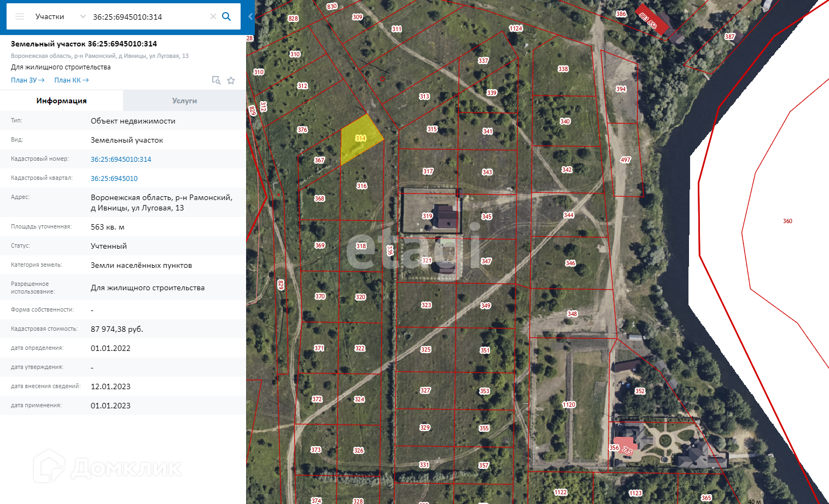Click parcel label 360 in white area
The width and height of the screenshot is (829, 504).
click(x=787, y=221)
